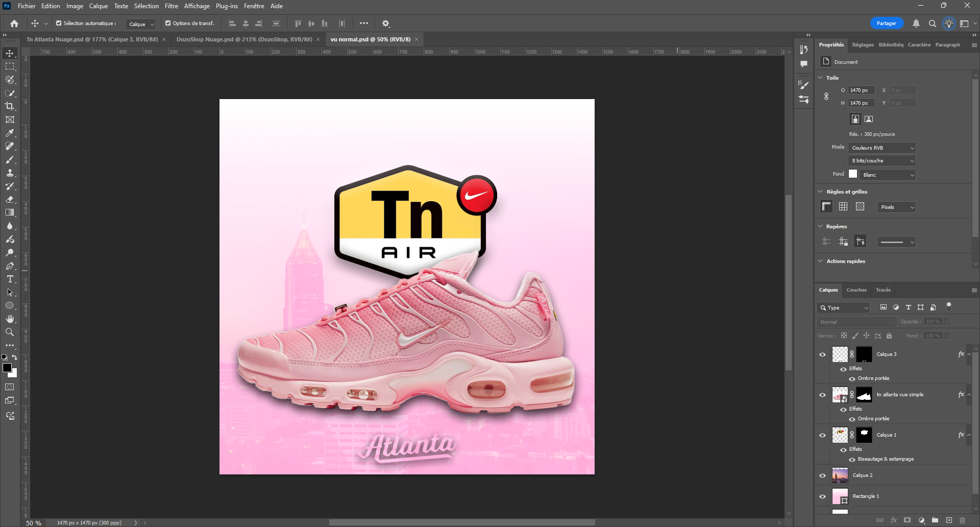
Task: Open the options bar settings gear
Action: click(x=386, y=23)
